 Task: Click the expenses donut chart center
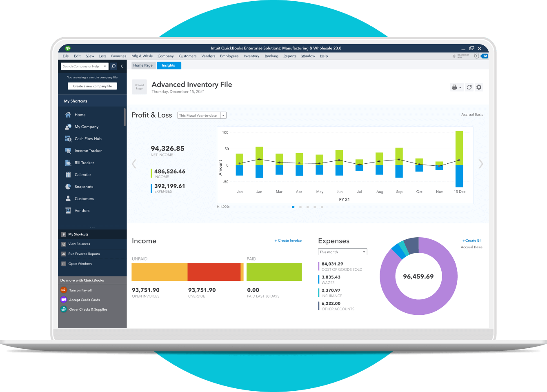point(418,276)
